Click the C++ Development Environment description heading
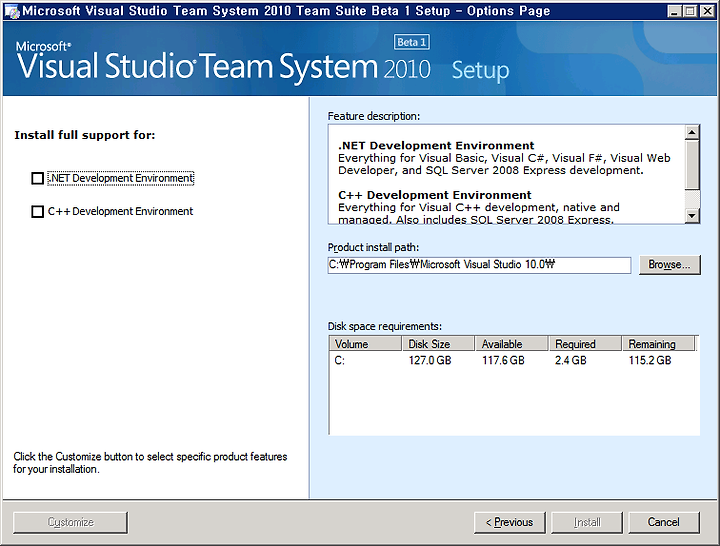 pos(434,195)
